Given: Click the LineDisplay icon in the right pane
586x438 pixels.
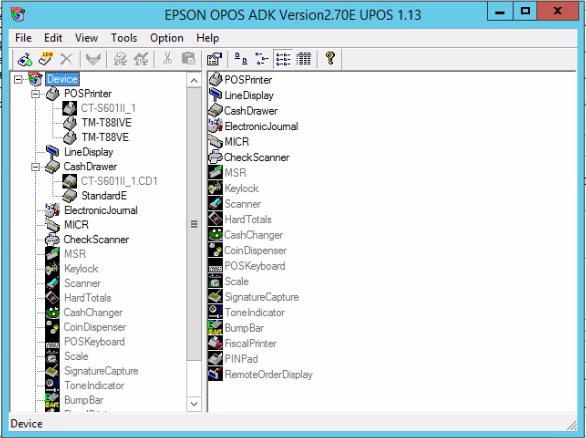Looking at the screenshot, I should tap(215, 95).
